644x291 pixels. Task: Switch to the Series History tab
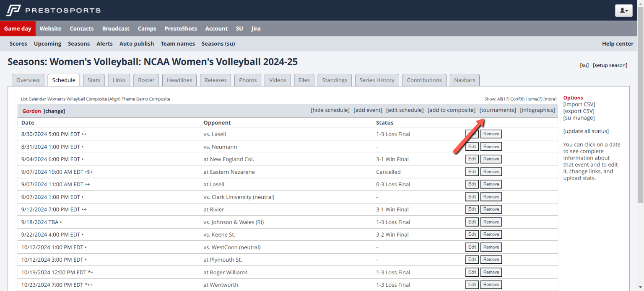[377, 80]
